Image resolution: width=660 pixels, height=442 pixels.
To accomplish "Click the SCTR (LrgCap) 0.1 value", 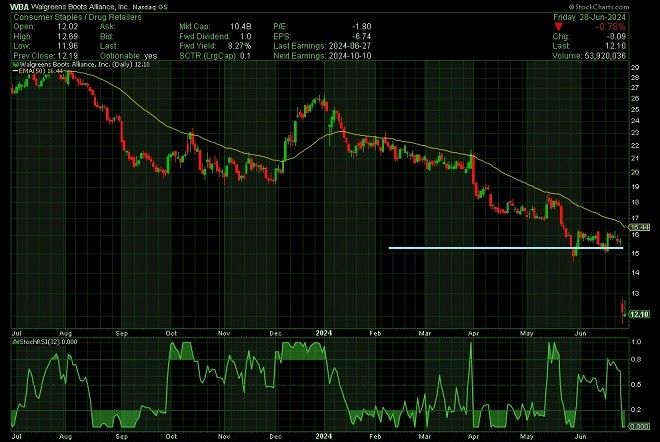I will [245, 56].
